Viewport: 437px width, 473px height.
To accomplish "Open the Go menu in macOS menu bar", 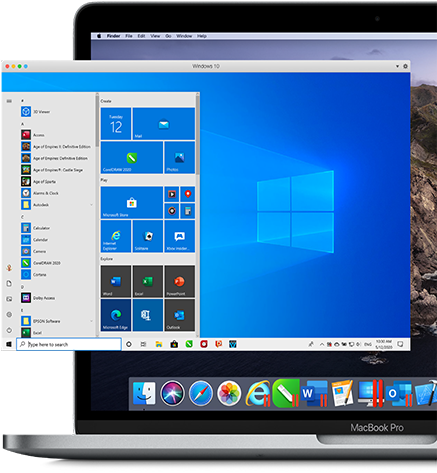I will pos(168,36).
